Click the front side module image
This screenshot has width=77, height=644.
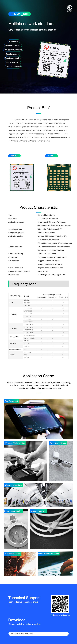tap(22, 178)
